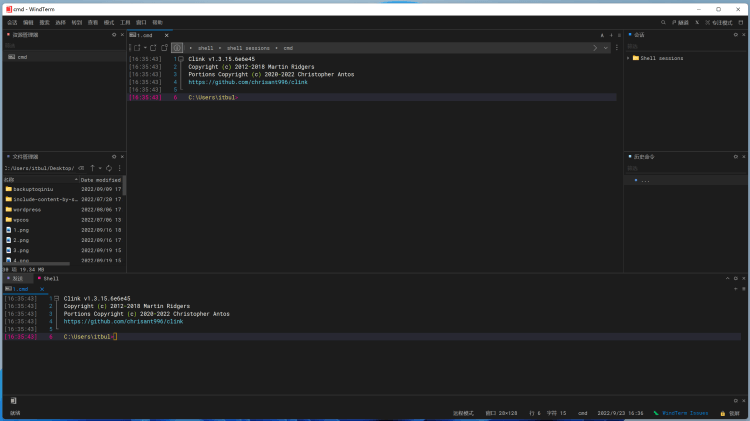Switch to the Shell bottom tab
The height and width of the screenshot is (421, 750).
point(48,278)
